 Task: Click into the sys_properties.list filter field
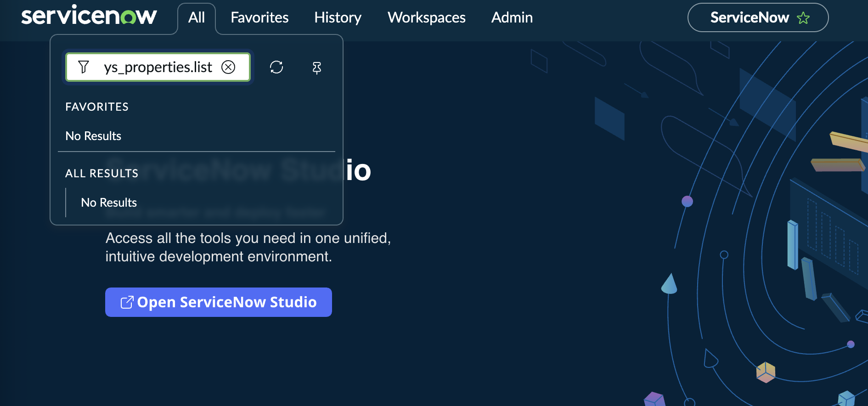point(158,67)
